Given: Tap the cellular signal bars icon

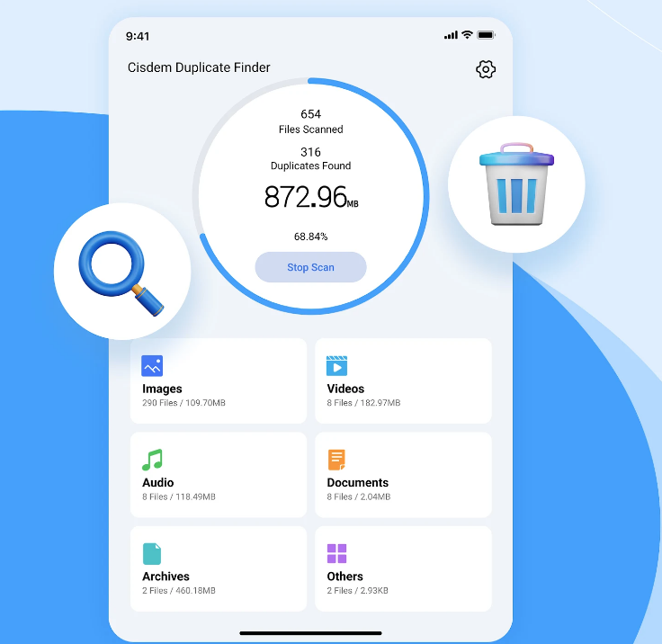Looking at the screenshot, I should tap(451, 35).
